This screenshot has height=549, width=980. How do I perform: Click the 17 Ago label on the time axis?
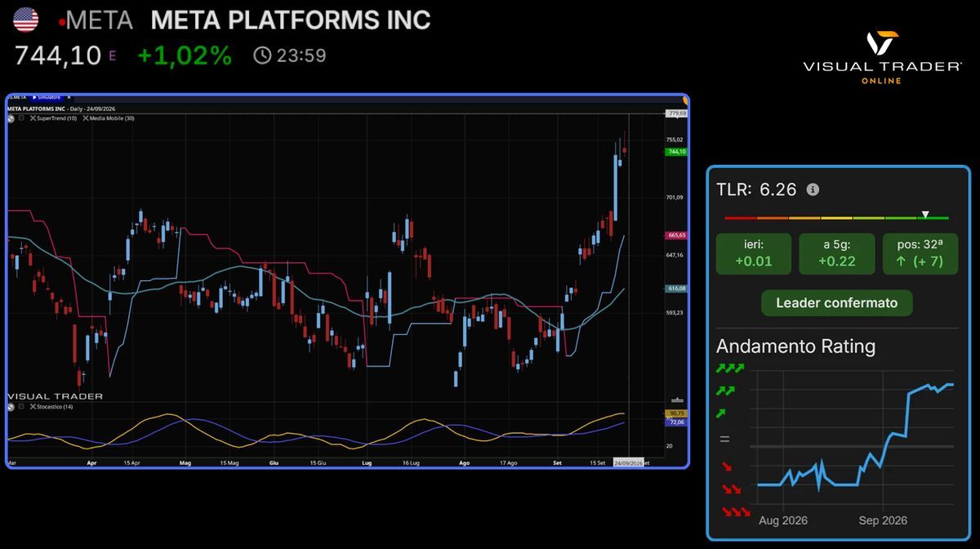507,462
